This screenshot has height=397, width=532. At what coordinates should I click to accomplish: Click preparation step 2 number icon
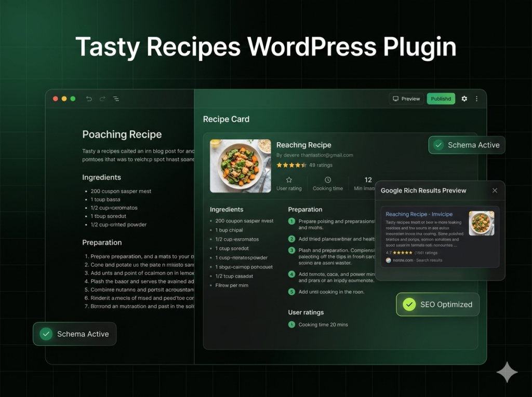tap(291, 239)
